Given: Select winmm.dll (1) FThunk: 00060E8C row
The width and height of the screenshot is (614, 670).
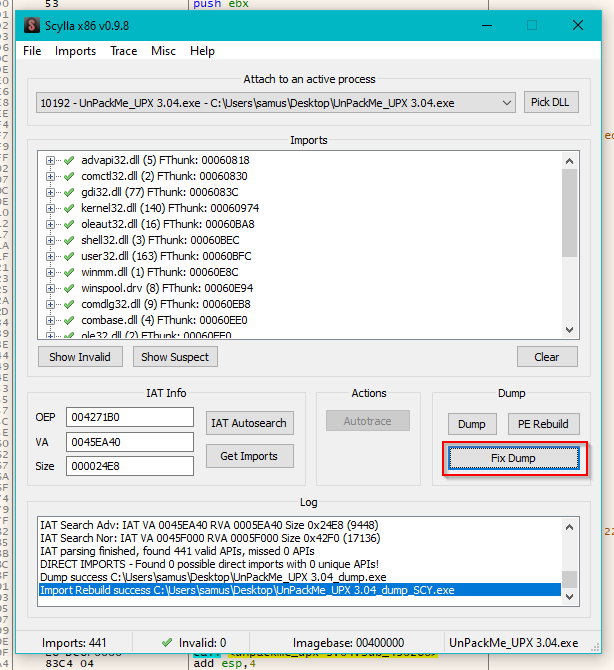Looking at the screenshot, I should point(160,272).
